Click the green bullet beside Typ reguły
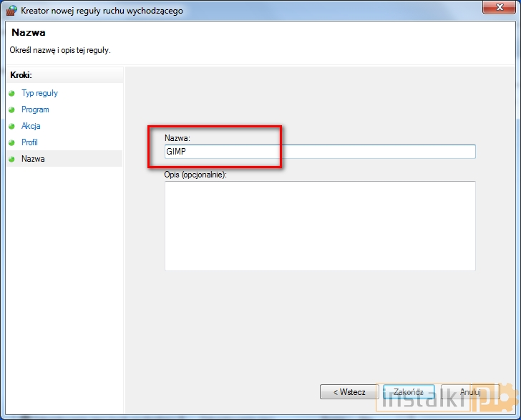521x420 pixels. point(11,93)
